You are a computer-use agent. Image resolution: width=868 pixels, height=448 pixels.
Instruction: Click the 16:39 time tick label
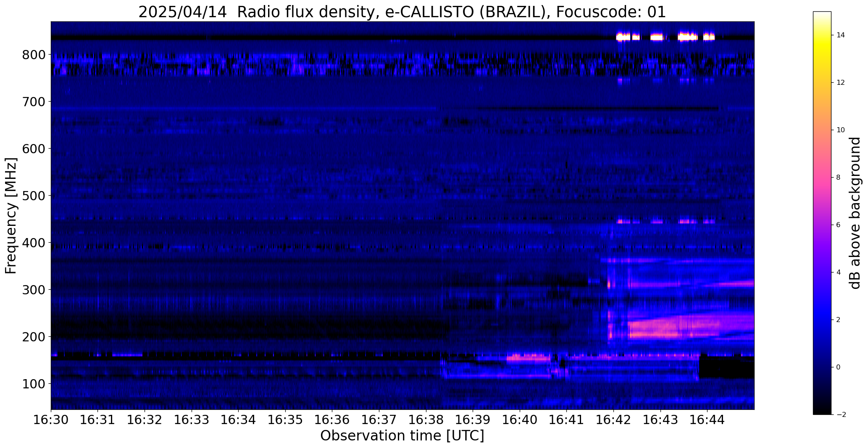(x=473, y=419)
